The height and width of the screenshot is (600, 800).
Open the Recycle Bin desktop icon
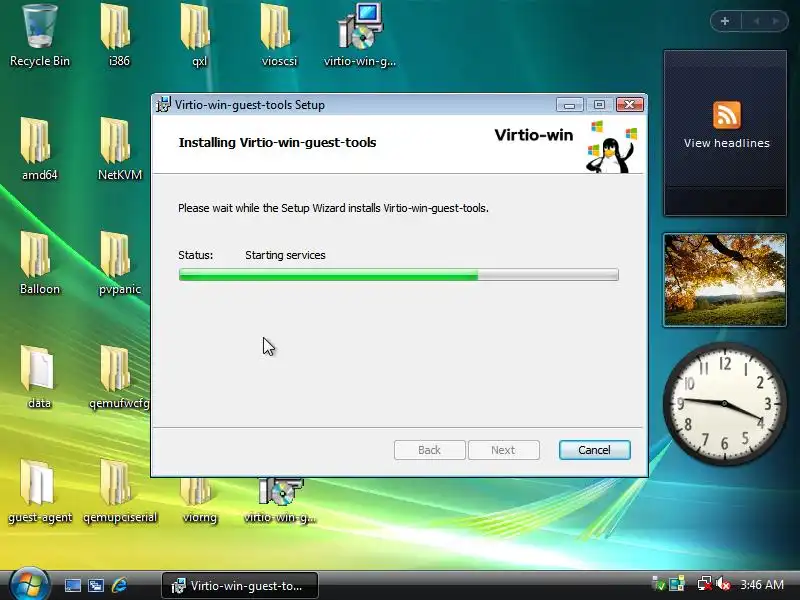point(39,36)
